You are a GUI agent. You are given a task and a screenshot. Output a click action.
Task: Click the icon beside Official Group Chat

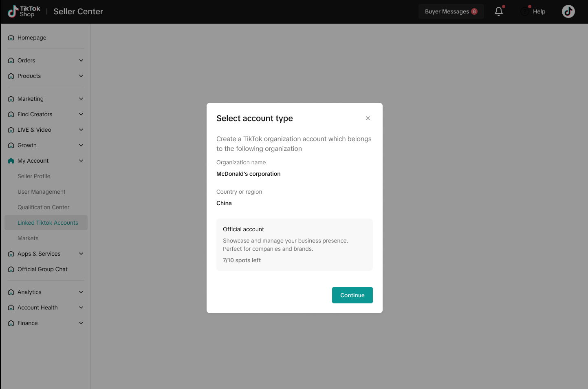(x=11, y=269)
